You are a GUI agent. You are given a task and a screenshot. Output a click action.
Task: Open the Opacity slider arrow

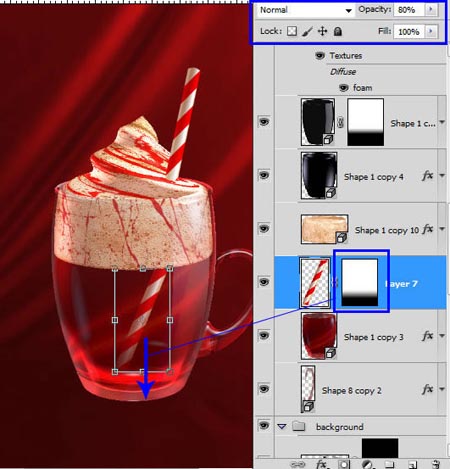[431, 10]
